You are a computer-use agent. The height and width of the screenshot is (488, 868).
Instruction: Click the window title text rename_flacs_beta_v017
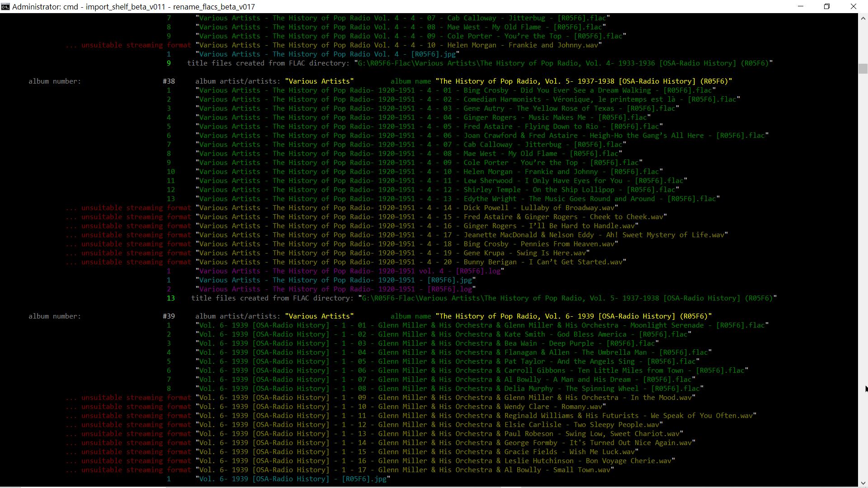pyautogui.click(x=214, y=7)
